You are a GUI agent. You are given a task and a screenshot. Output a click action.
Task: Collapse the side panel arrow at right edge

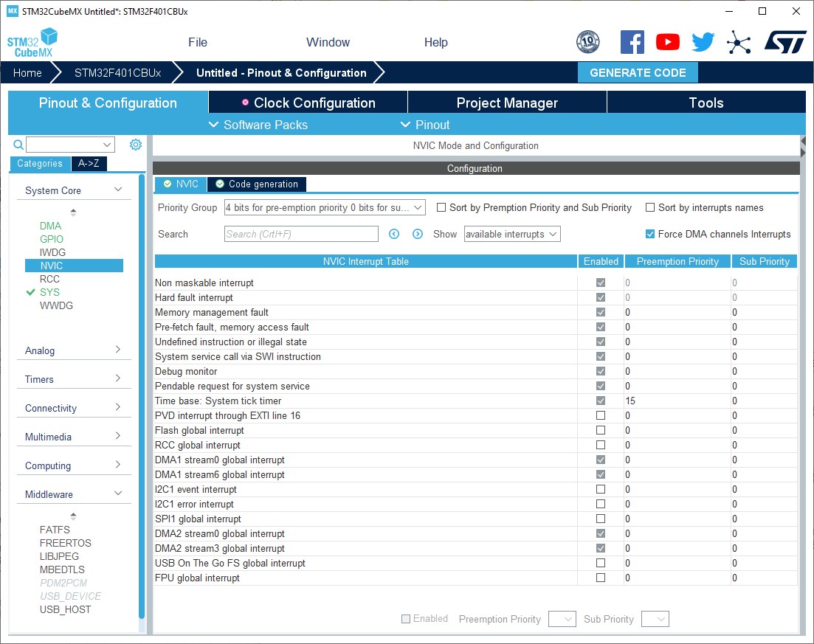pyautogui.click(x=803, y=141)
